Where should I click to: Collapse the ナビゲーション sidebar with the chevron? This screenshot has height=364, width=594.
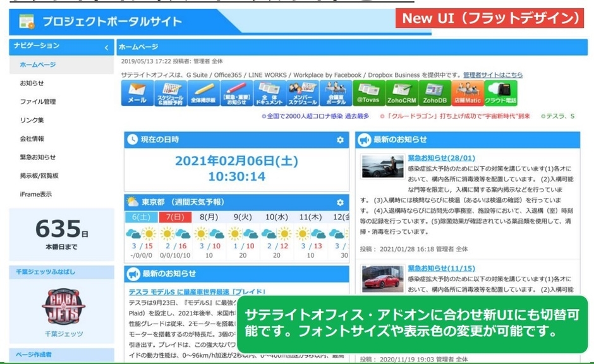click(106, 46)
